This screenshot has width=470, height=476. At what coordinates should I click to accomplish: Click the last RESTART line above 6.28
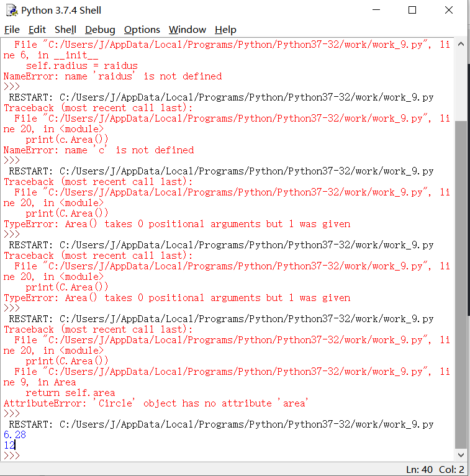221,424
